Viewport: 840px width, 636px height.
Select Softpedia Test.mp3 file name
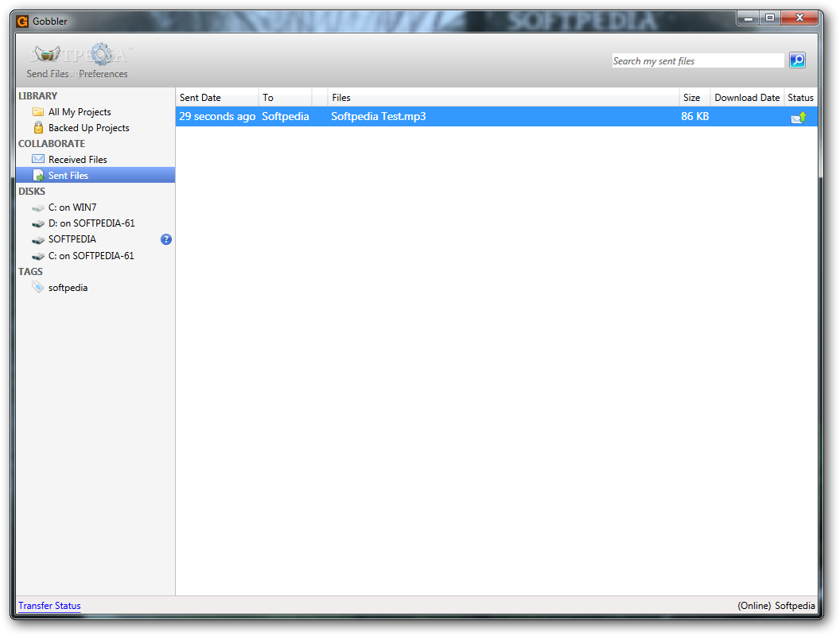[x=378, y=116]
